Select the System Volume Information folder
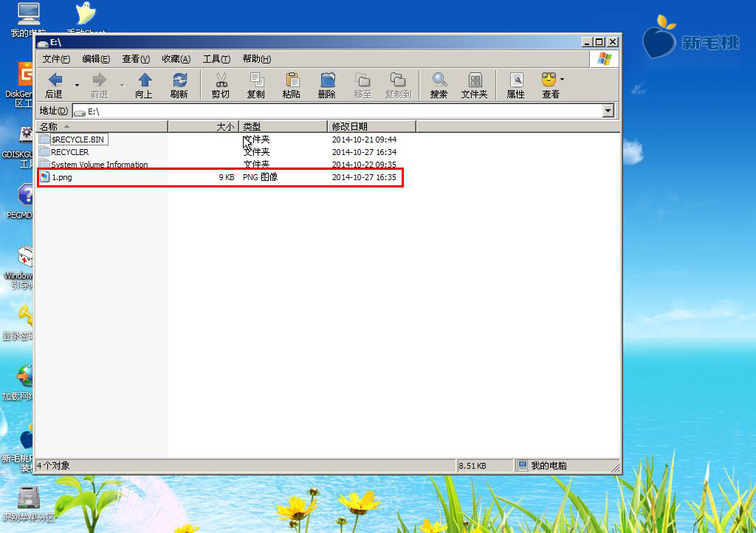The height and width of the screenshot is (533, 756). (x=100, y=165)
